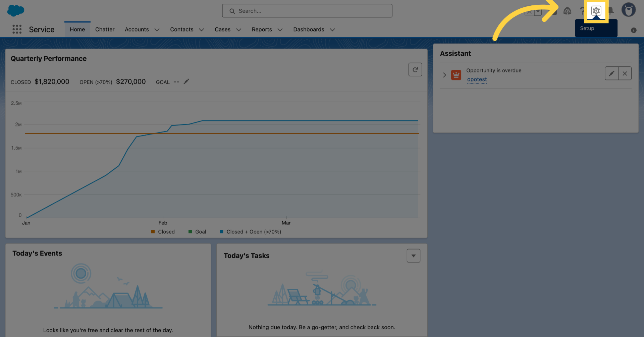This screenshot has width=644, height=337.
Task: Click the Quarterly Performance heading
Action: click(x=49, y=59)
